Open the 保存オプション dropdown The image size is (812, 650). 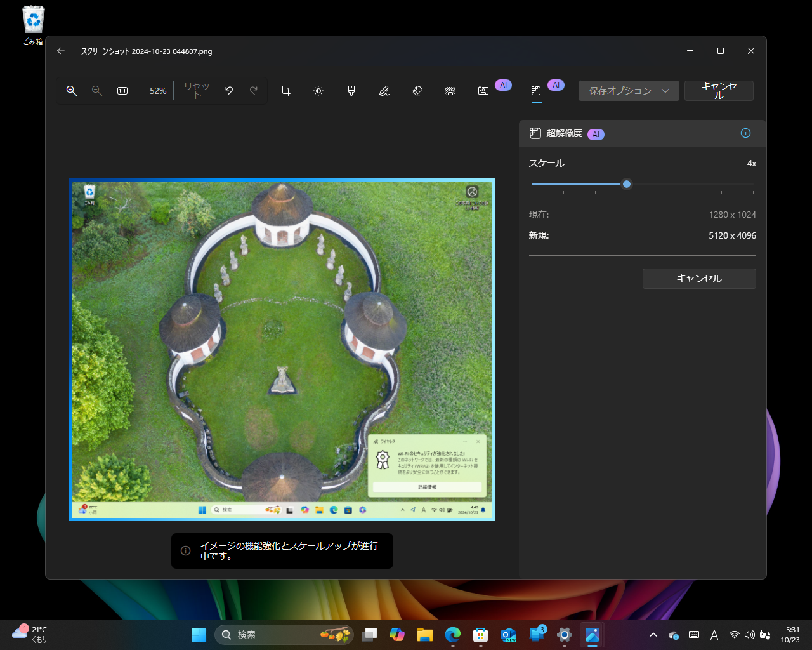(629, 90)
